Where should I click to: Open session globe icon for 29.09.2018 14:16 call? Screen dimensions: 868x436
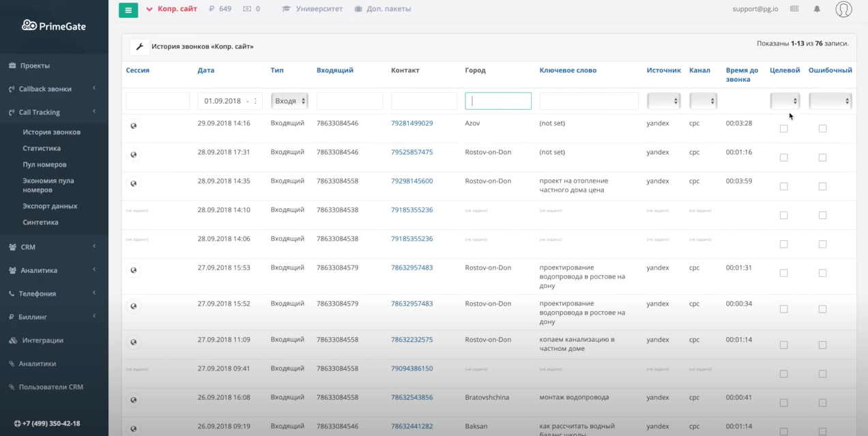(134, 126)
